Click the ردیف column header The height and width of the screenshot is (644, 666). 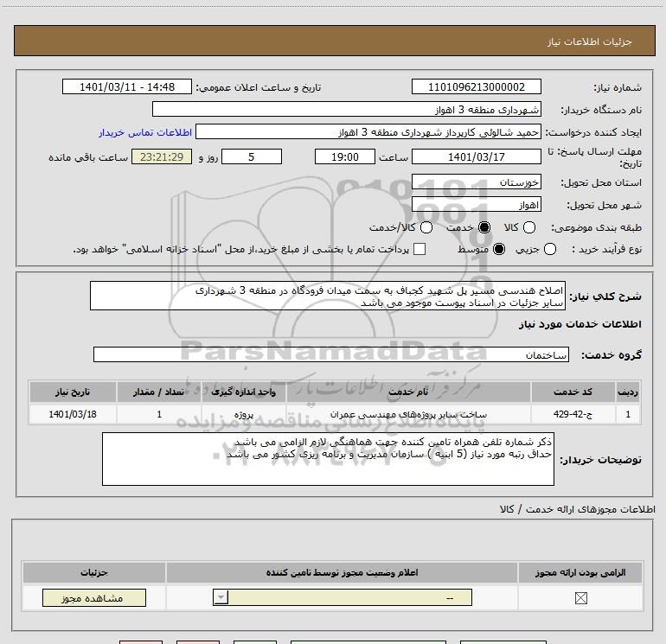628,392
